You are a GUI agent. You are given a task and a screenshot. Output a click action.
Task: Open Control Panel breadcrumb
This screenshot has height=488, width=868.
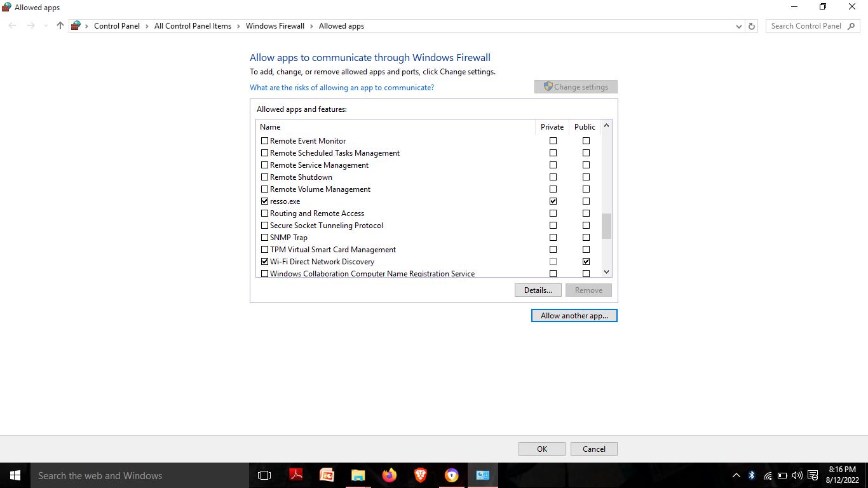click(x=117, y=26)
